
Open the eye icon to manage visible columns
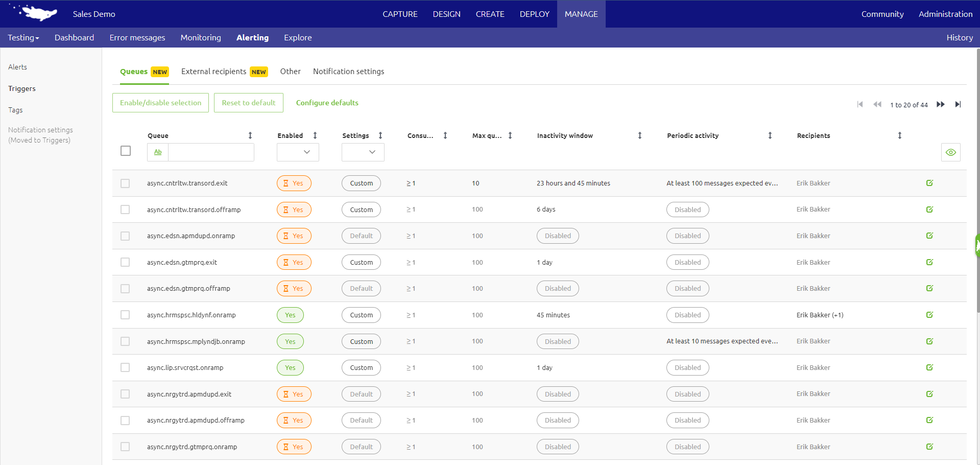click(x=950, y=152)
